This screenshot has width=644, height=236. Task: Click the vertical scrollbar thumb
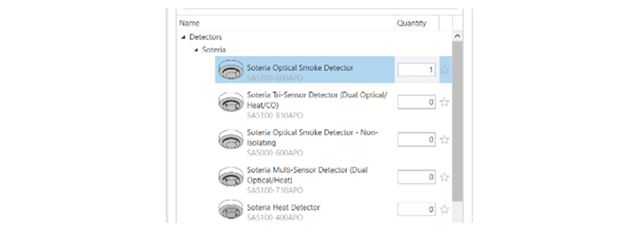click(x=457, y=122)
